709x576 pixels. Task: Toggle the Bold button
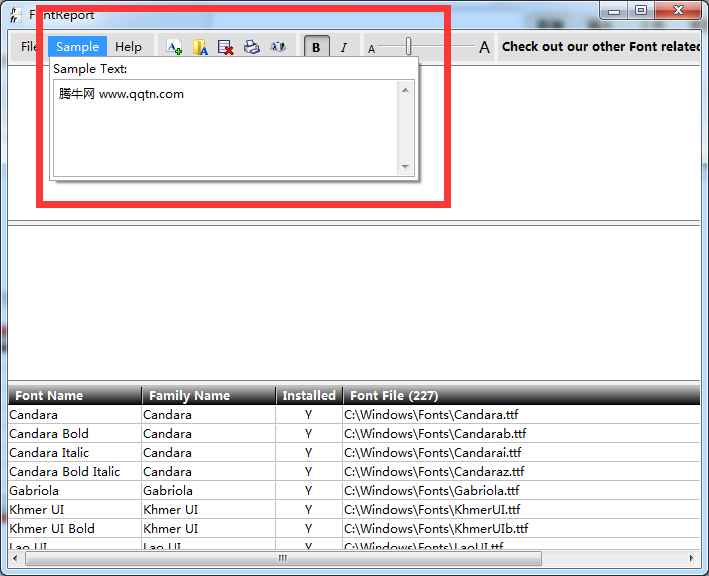[317, 47]
